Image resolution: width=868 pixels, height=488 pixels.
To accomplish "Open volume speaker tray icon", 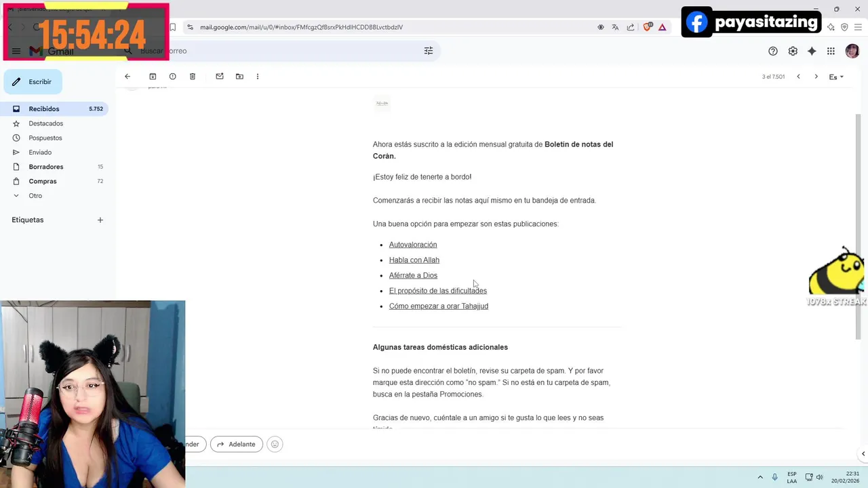I will pos(819,477).
